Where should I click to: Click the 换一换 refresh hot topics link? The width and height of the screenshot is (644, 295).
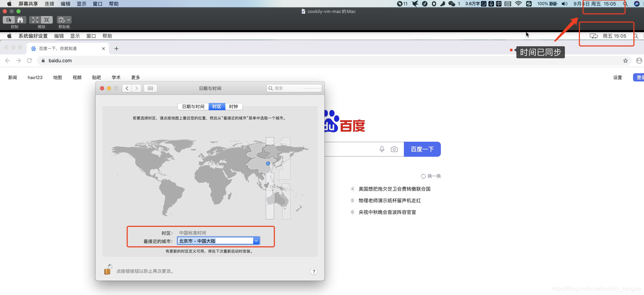tap(431, 176)
